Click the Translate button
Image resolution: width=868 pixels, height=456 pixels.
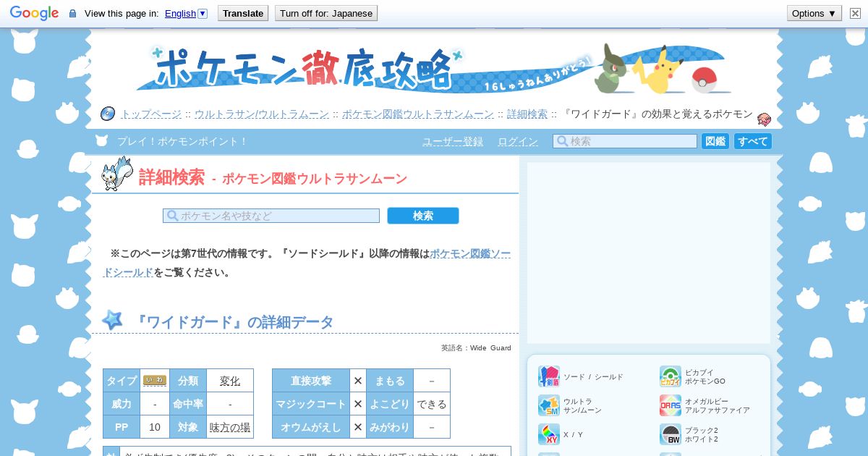coord(243,13)
